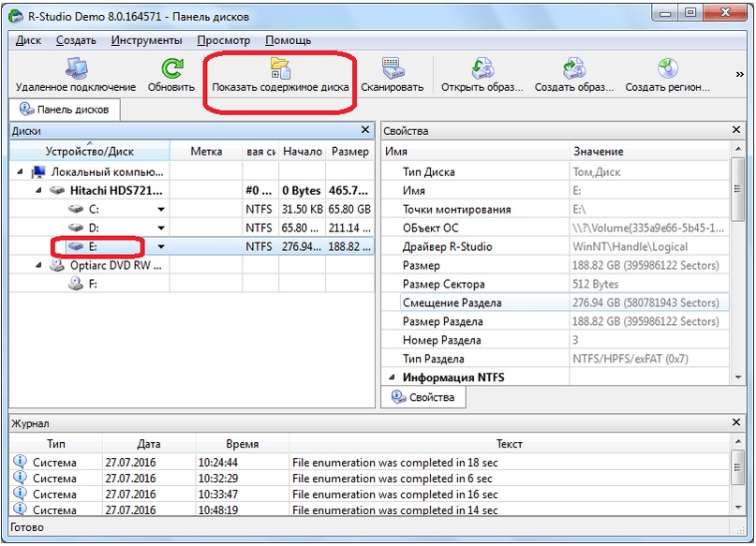Click the Метка column header
The width and height of the screenshot is (756, 546).
(x=206, y=151)
